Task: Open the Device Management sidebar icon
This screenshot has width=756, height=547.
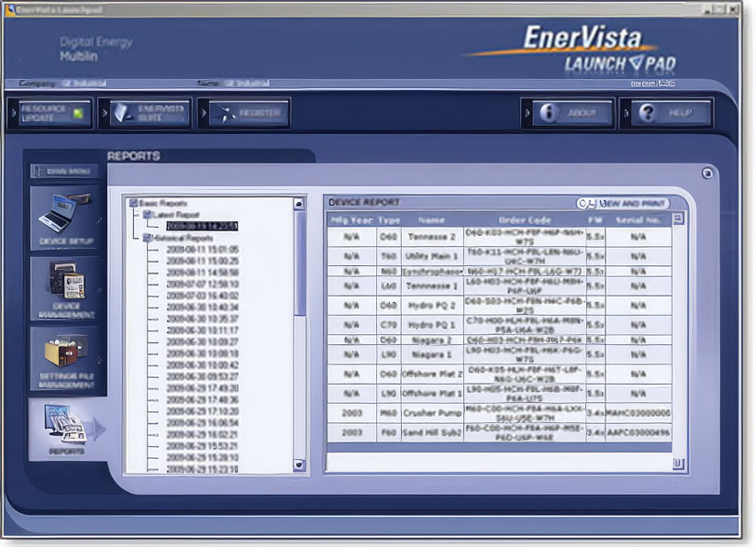Action: (x=65, y=288)
